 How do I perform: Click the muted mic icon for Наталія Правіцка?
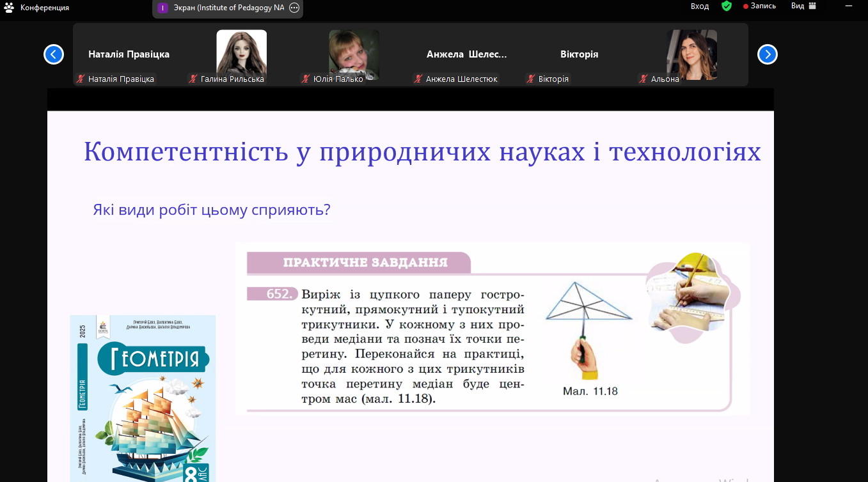[81, 79]
